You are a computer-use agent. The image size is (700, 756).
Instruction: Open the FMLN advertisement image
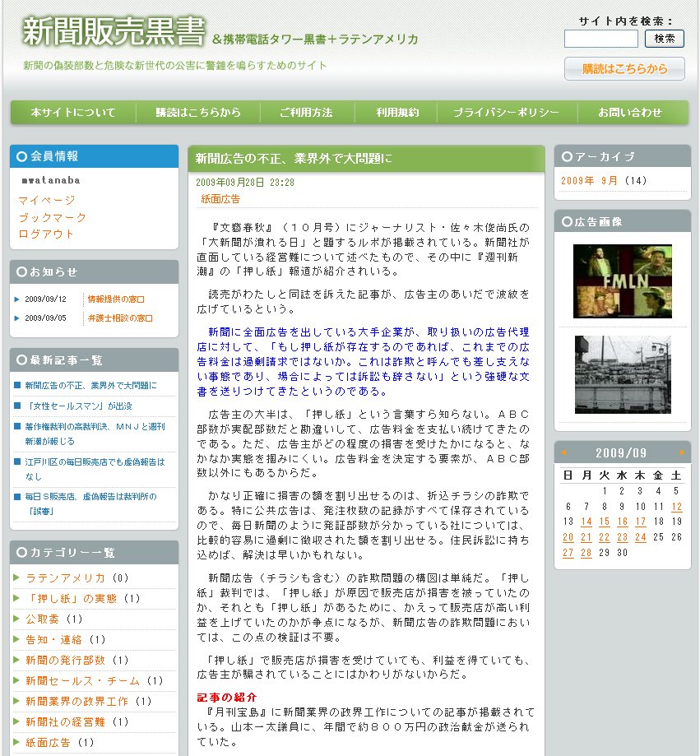[x=622, y=281]
